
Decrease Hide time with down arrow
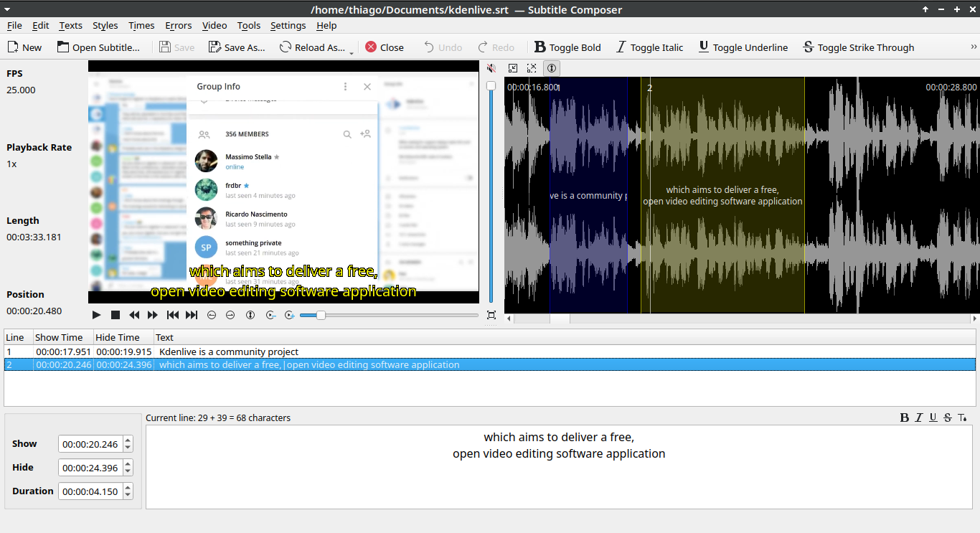128,471
